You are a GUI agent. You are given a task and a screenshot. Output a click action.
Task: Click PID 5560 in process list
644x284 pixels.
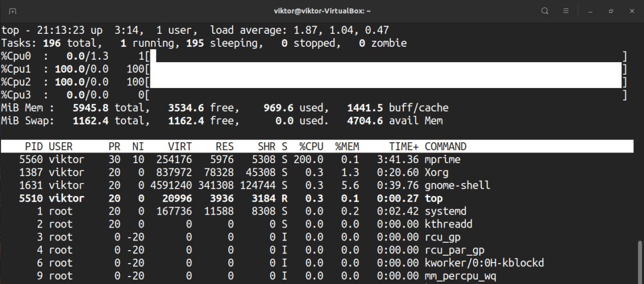coord(31,159)
